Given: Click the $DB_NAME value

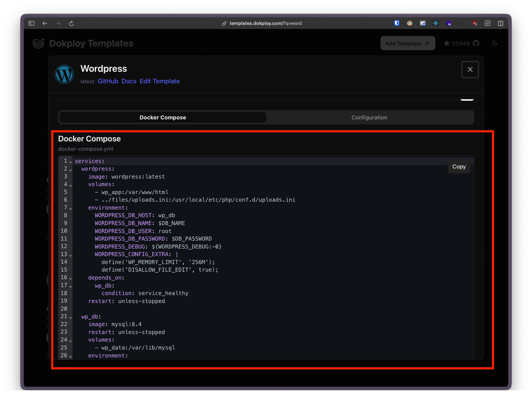Looking at the screenshot, I should 172,223.
